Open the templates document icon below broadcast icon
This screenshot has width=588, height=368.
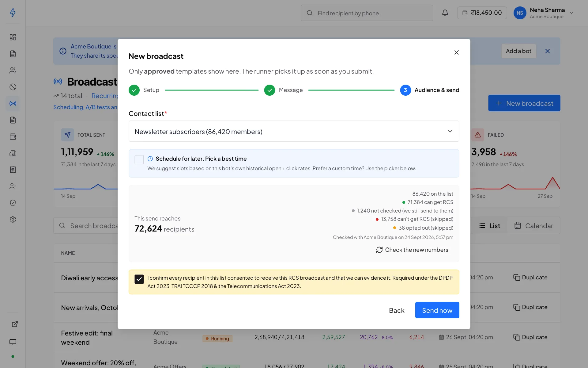click(13, 120)
